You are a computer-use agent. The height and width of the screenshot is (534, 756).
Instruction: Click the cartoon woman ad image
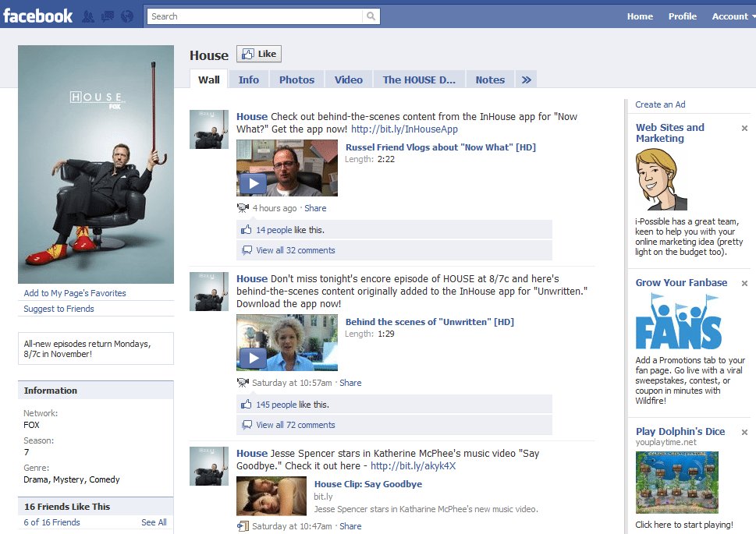[661, 179]
